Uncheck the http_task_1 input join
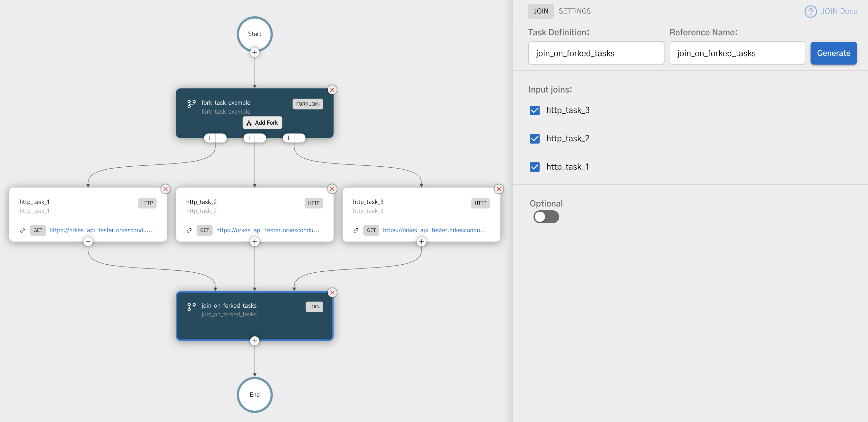The height and width of the screenshot is (422, 868). pos(534,167)
